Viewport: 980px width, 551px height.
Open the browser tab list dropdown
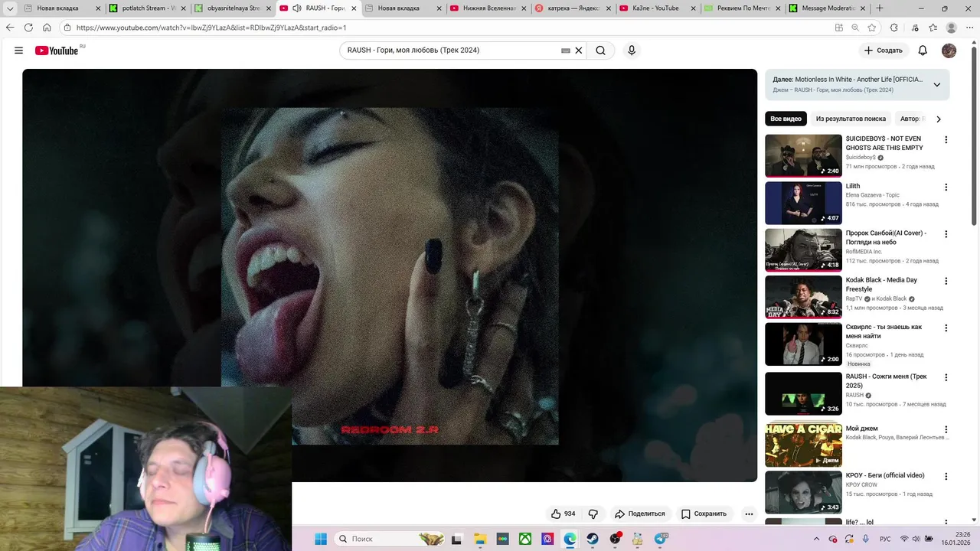click(10, 8)
